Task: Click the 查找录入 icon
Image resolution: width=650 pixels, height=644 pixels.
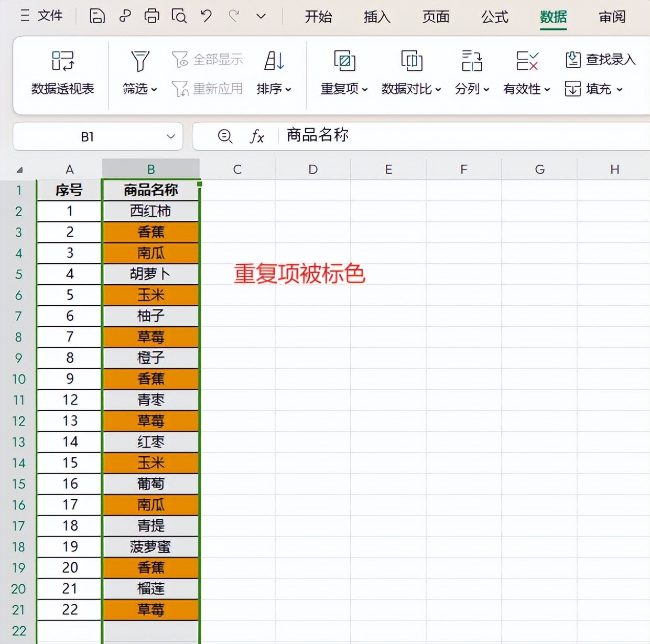Action: pyautogui.click(x=573, y=60)
